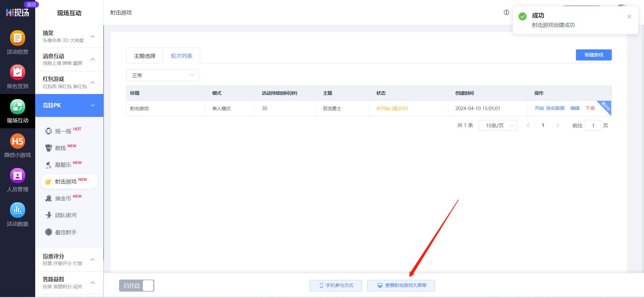644x298 pixels.
Task: Open 接金币 game menu item
Action: click(x=63, y=198)
